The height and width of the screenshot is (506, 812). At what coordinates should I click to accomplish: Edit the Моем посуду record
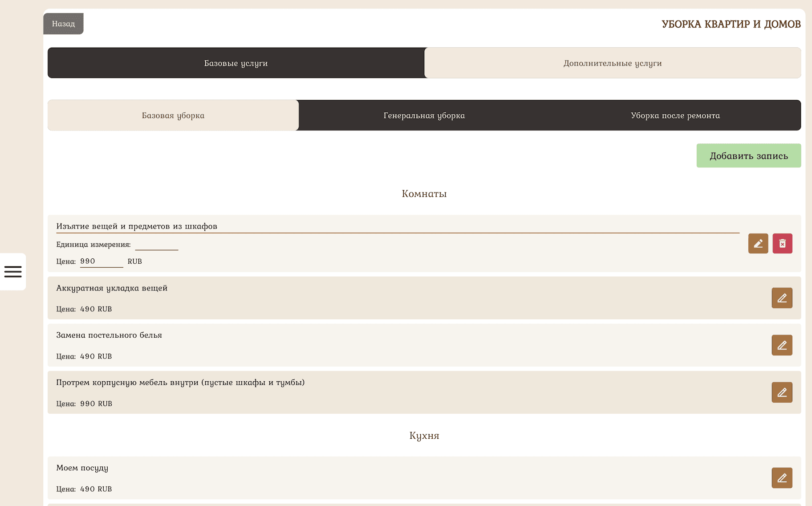782,478
